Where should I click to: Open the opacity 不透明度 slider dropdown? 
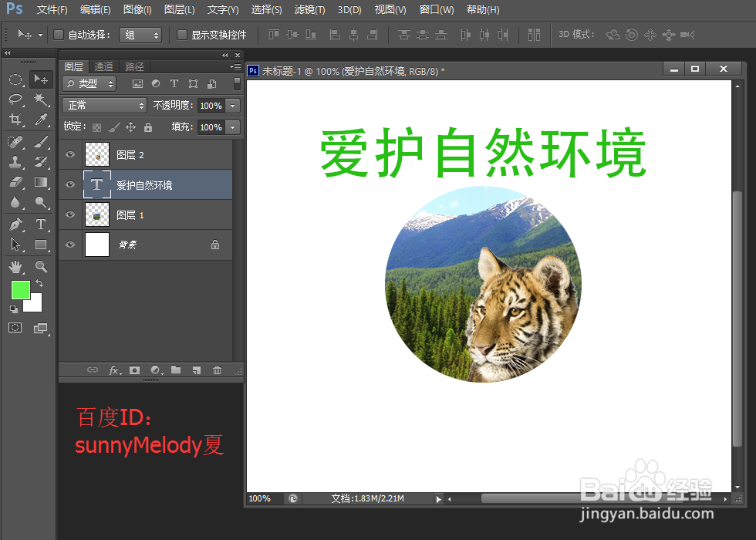pos(233,106)
